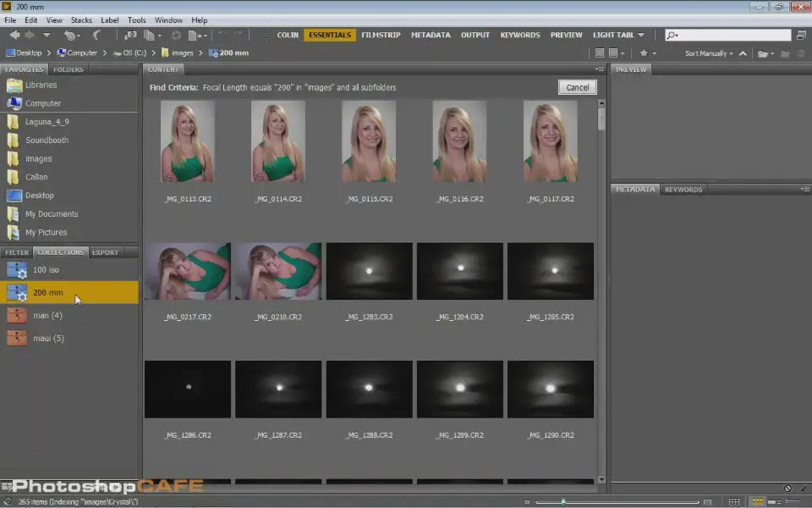
Task: Click the delete item trash icon
Action: (801, 52)
